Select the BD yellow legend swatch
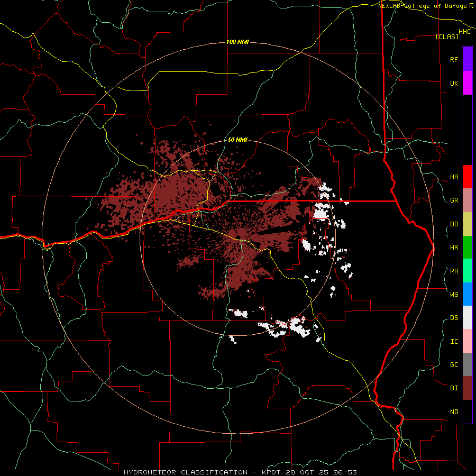Image resolution: width=476 pixels, height=476 pixels. pyautogui.click(x=467, y=224)
